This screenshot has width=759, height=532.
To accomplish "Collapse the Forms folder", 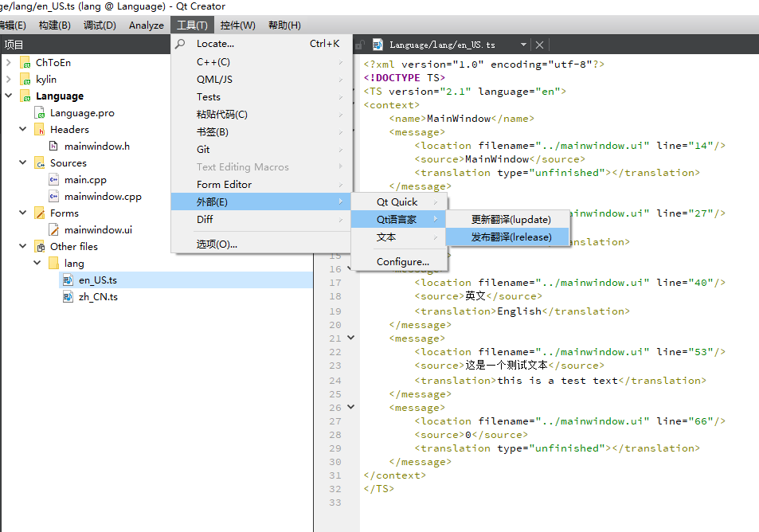I will [x=23, y=213].
